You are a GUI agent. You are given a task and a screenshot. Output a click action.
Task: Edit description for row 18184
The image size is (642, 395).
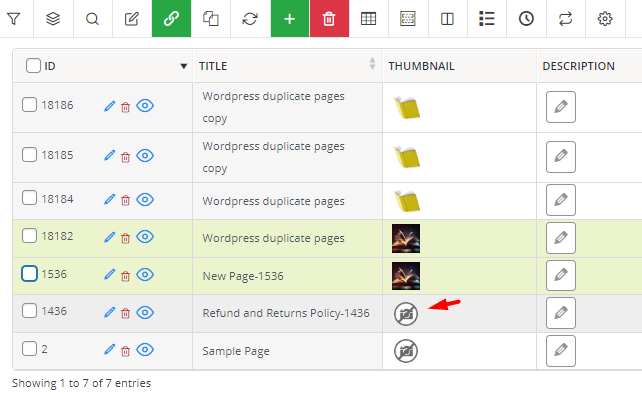click(561, 200)
